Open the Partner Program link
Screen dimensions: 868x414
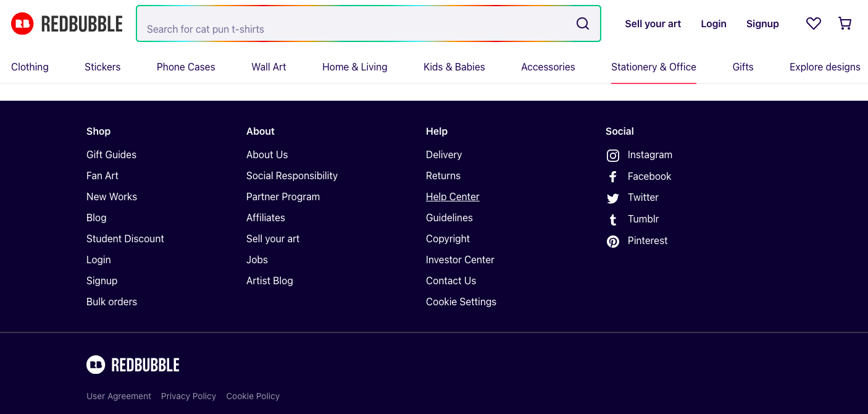click(283, 196)
